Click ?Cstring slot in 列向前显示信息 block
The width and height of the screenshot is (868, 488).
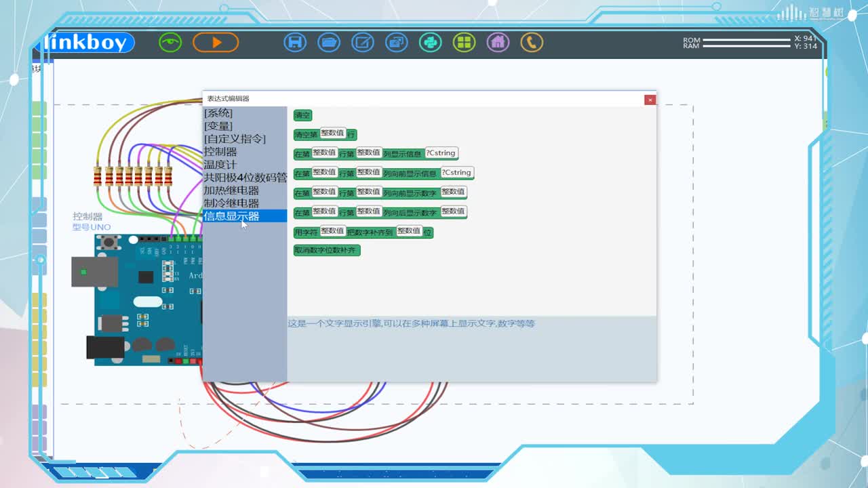[x=458, y=172]
